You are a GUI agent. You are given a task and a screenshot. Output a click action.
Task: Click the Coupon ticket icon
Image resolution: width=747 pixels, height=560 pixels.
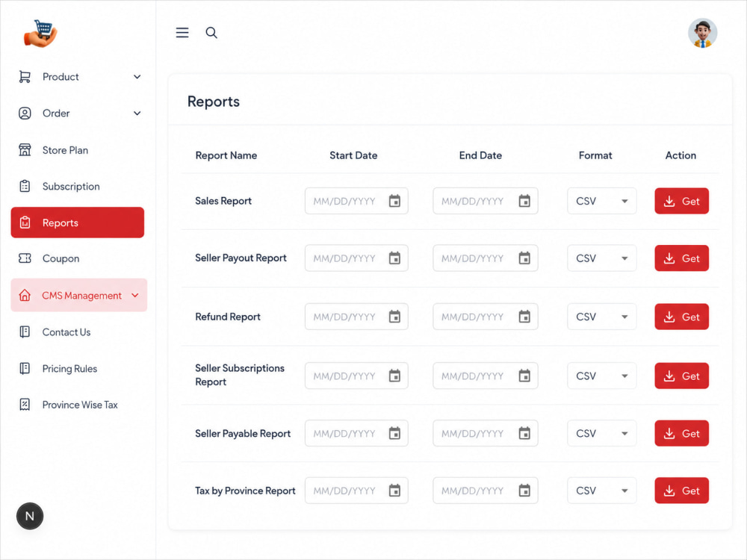point(25,258)
